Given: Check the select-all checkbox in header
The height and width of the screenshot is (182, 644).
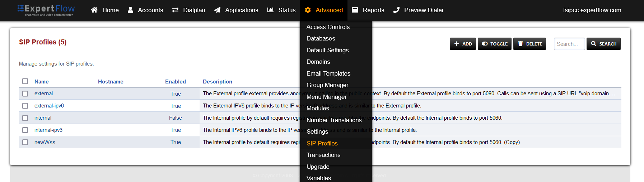Looking at the screenshot, I should coord(25,81).
